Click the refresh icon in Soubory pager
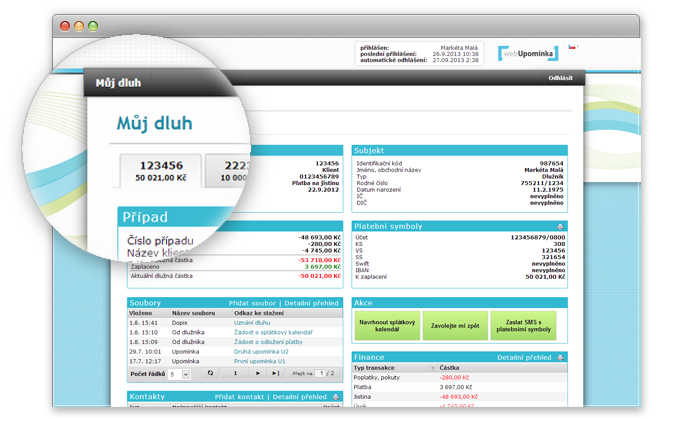The width and height of the screenshot is (698, 421). pos(210,373)
